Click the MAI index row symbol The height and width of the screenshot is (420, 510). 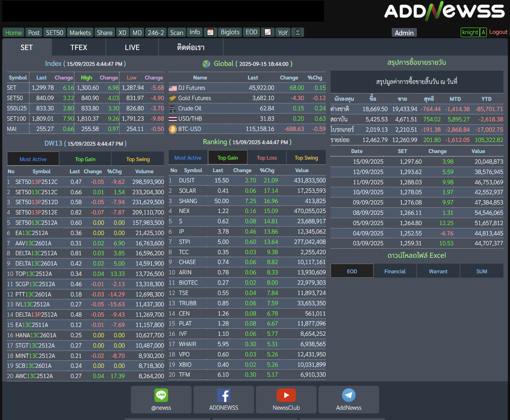click(x=12, y=129)
